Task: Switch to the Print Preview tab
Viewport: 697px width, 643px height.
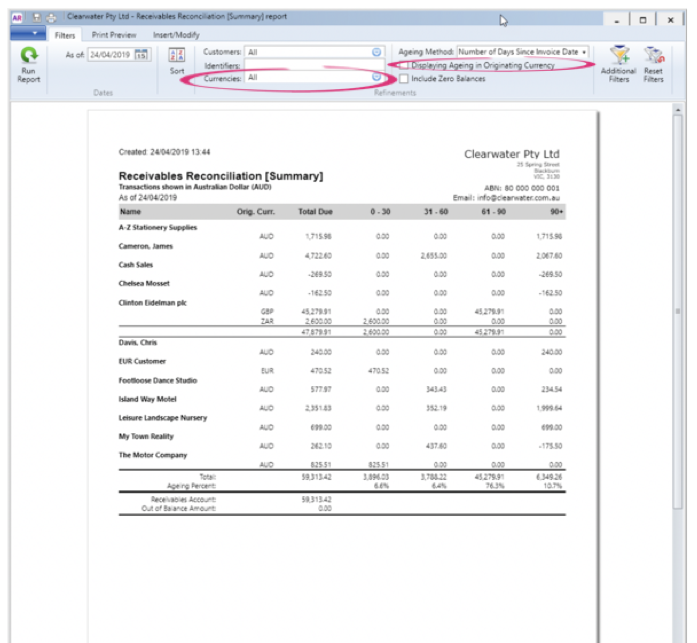Action: click(115, 35)
